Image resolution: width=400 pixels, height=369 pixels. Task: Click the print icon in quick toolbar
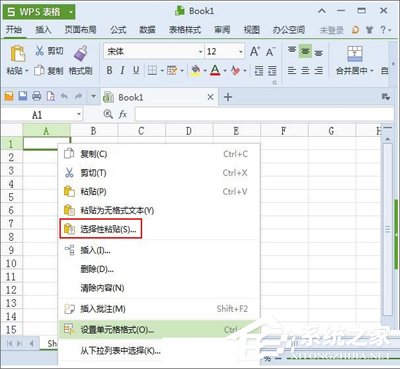[x=37, y=96]
